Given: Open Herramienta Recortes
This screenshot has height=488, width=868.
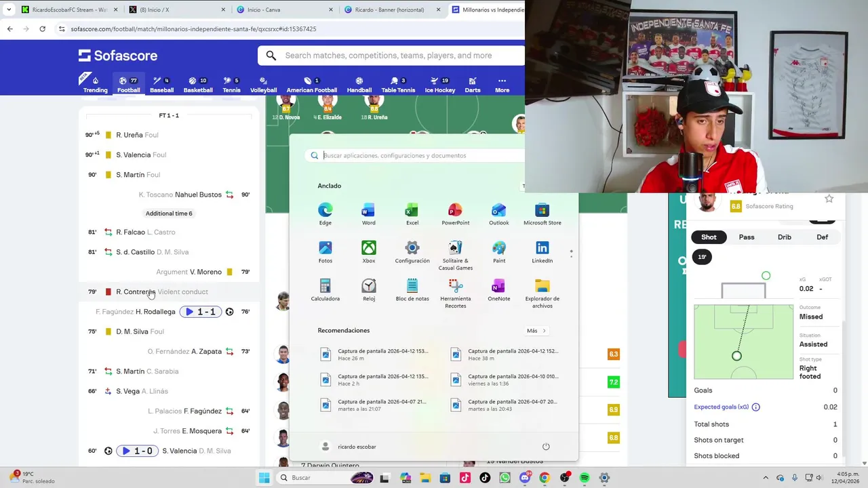Looking at the screenshot, I should pyautogui.click(x=455, y=293).
